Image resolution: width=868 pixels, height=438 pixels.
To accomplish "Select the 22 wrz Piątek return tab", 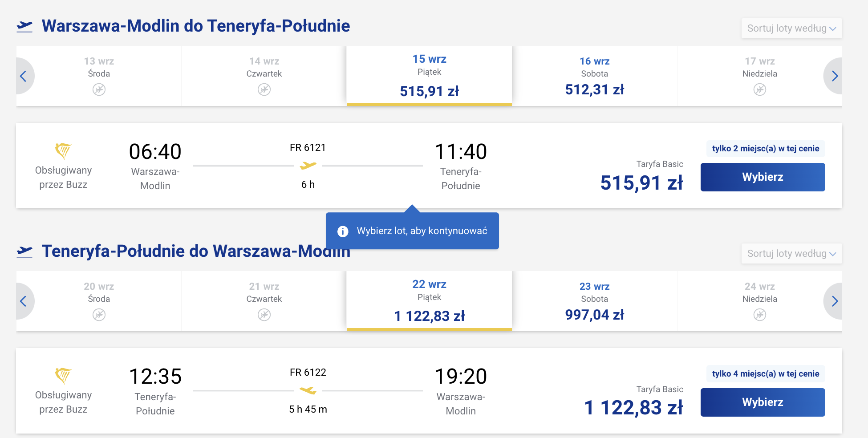I will (430, 301).
